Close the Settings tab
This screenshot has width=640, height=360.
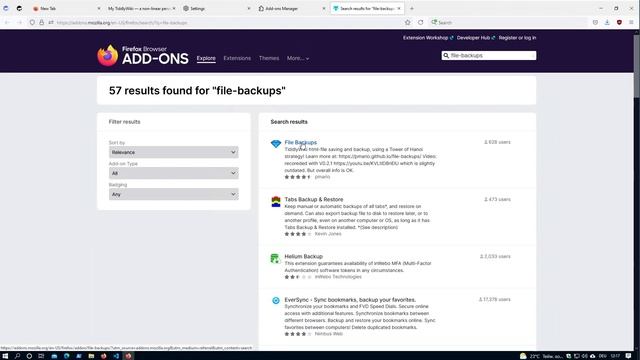[249, 9]
